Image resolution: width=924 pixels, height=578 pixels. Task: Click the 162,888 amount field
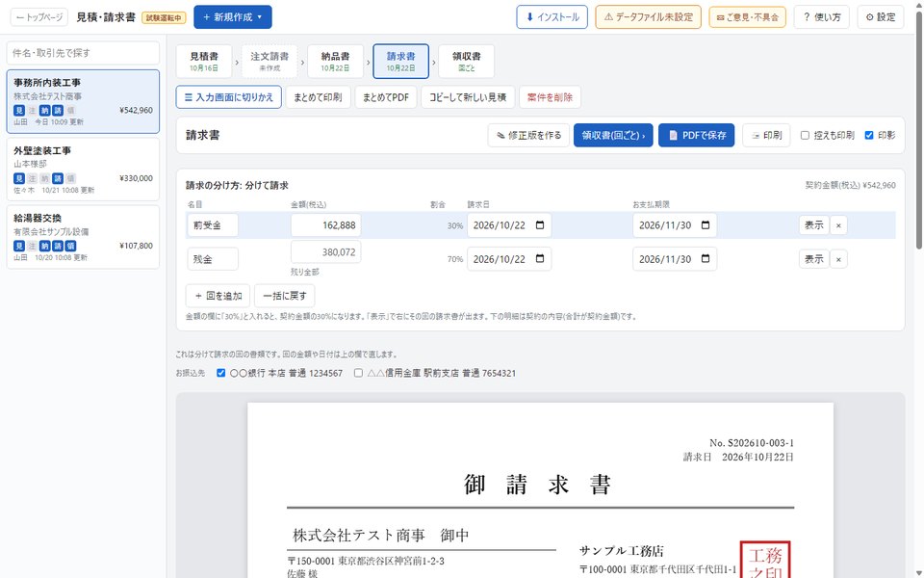[x=326, y=225]
